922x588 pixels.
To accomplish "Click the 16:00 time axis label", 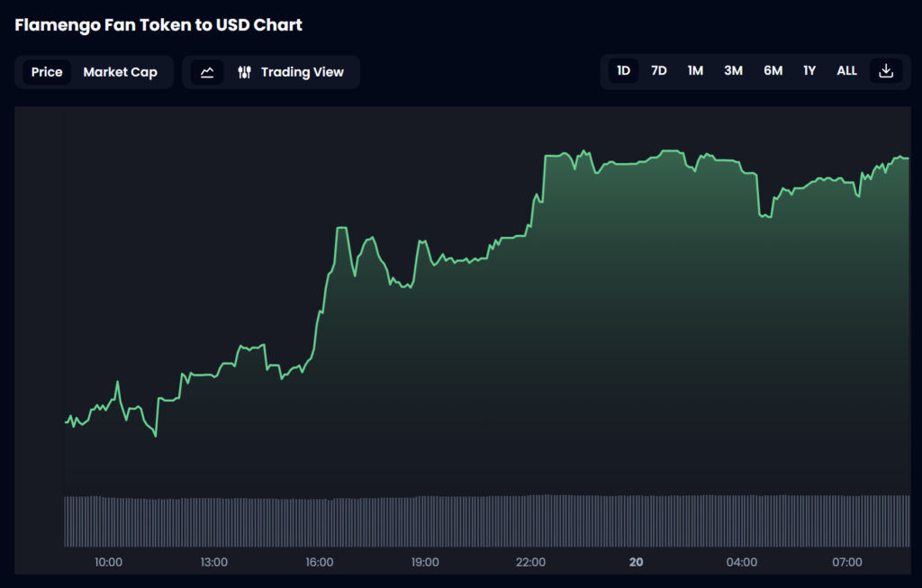I will pyautogui.click(x=320, y=562).
